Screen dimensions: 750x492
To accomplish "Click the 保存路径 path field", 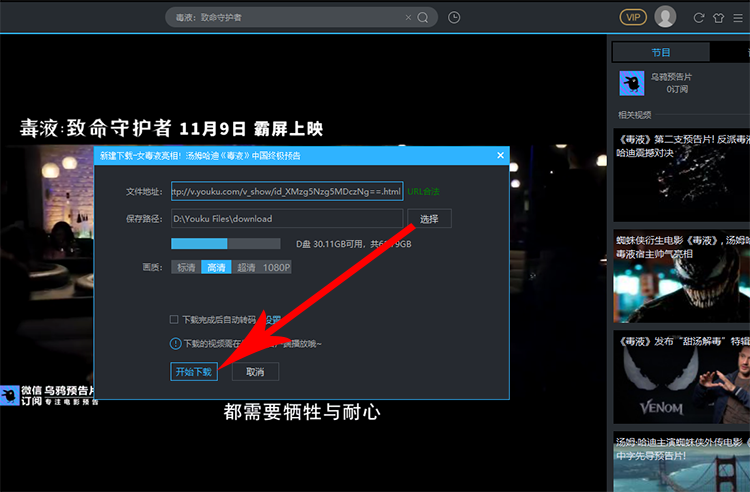I will 287,219.
